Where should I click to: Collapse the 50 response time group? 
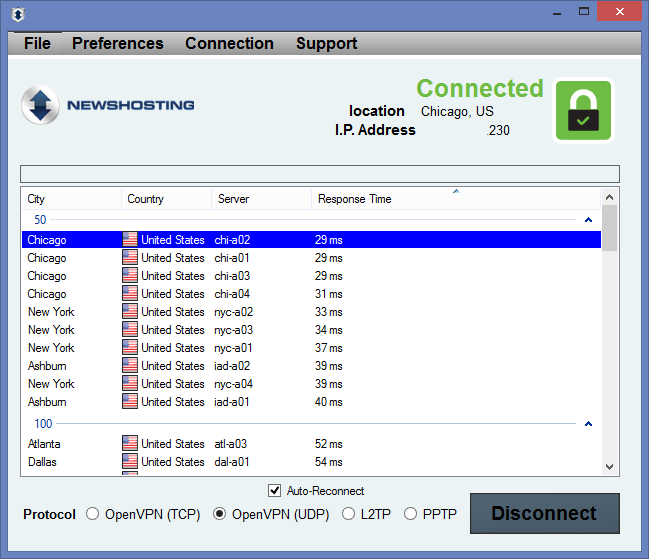[588, 220]
